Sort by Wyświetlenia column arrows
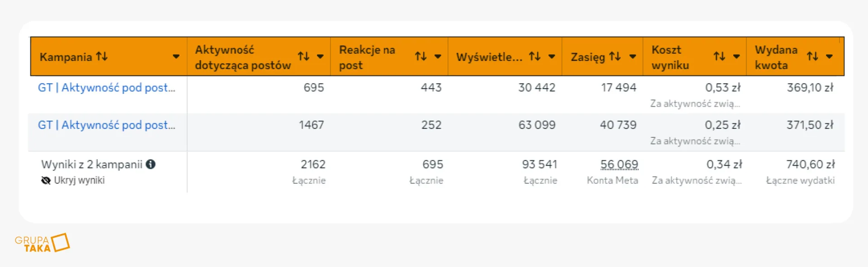Image resolution: width=868 pixels, height=267 pixels. [x=535, y=56]
